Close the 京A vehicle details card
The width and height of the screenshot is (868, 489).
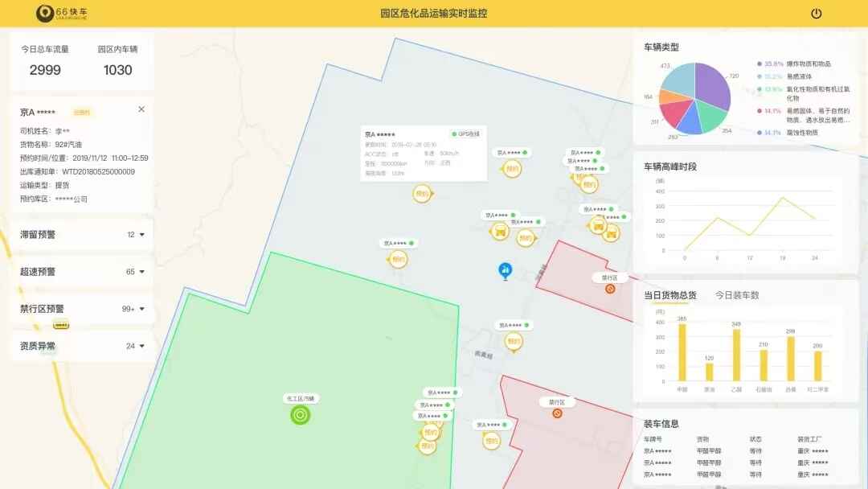pos(141,109)
